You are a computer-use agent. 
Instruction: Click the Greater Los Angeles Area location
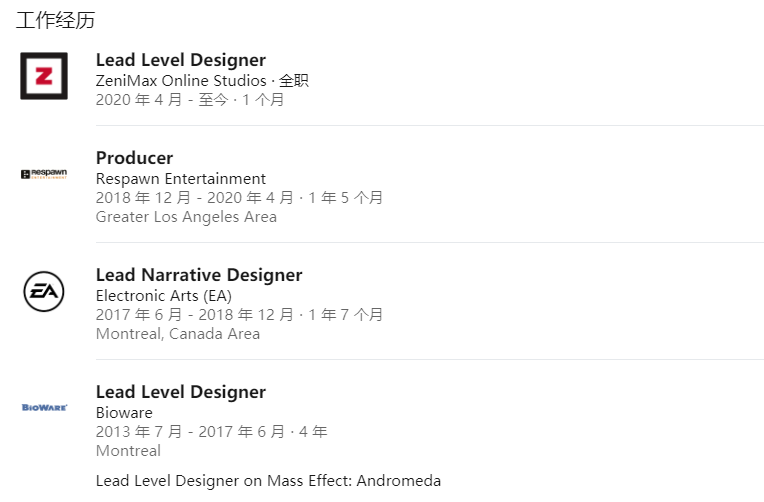186,217
